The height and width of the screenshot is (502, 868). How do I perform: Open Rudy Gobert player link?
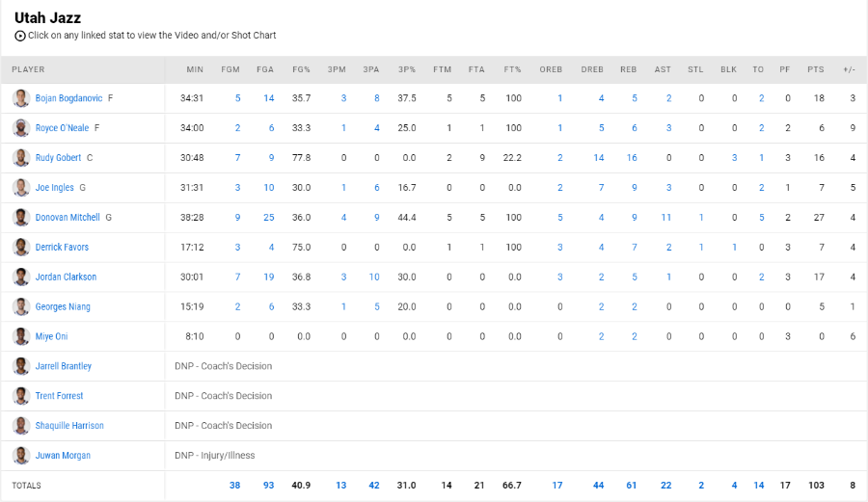coord(58,158)
